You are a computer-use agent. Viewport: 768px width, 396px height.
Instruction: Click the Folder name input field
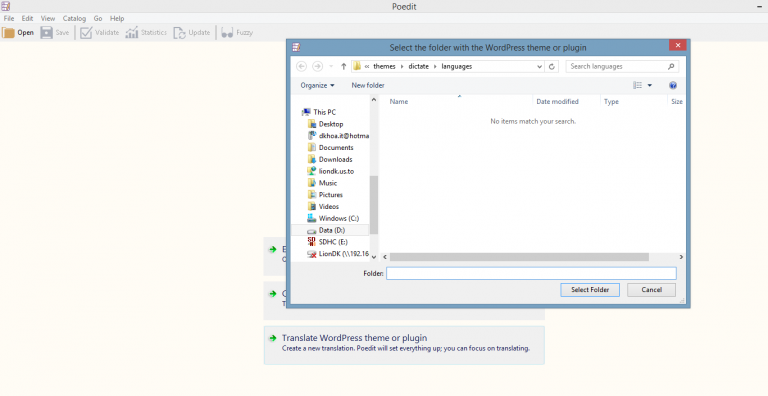click(531, 273)
